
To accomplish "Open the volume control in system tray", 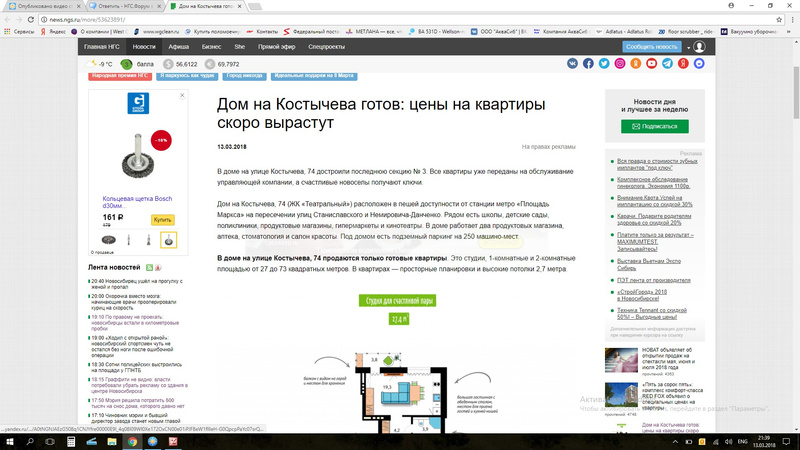I will (x=728, y=442).
